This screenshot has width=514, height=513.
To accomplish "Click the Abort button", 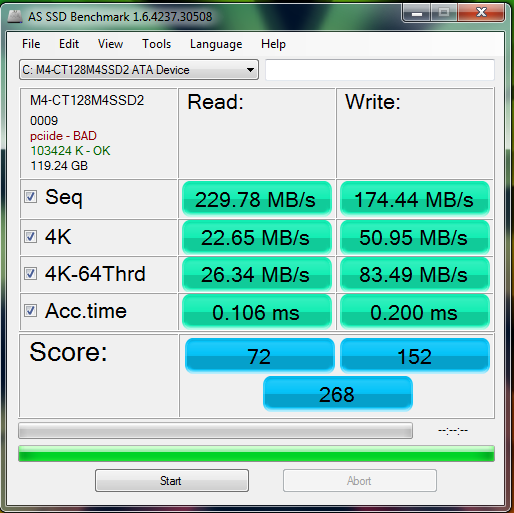I will [x=360, y=481].
